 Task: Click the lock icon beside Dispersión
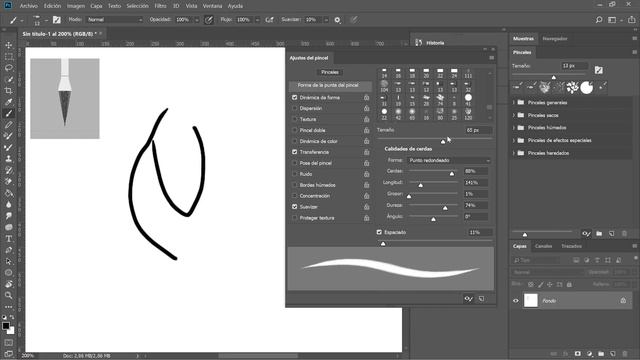click(367, 108)
